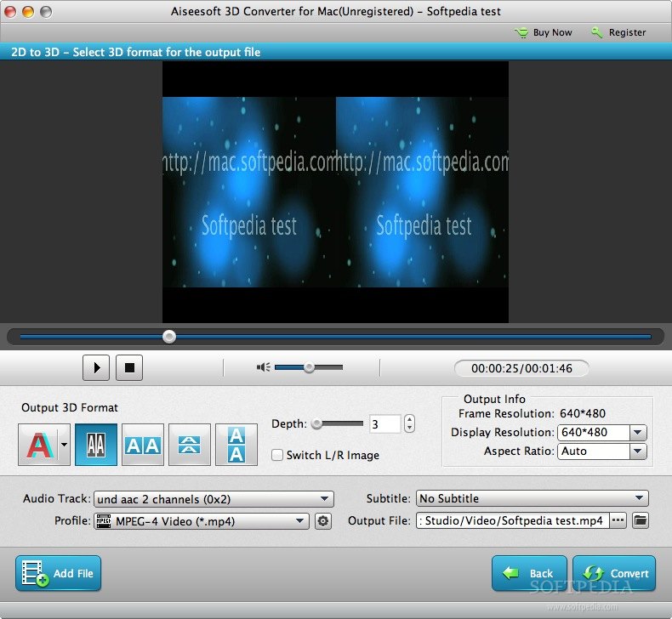Select Top and Bottom half-height 3D format
The width and height of the screenshot is (672, 619).
tap(190, 445)
